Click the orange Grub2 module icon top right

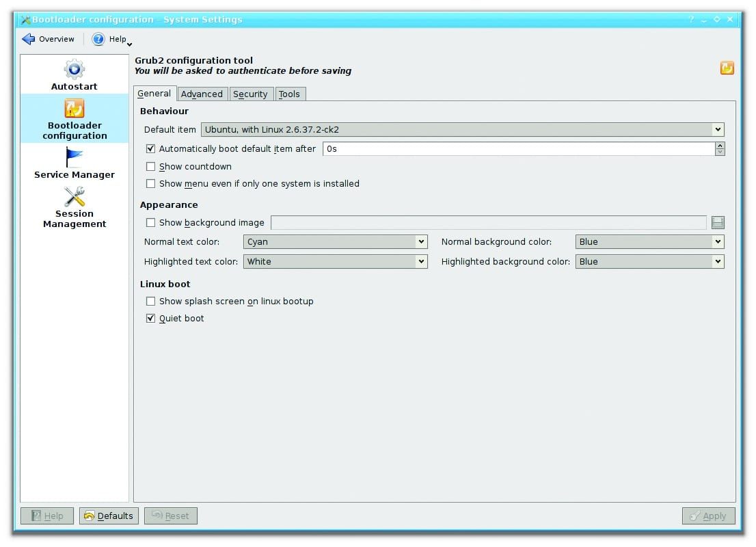tap(727, 68)
